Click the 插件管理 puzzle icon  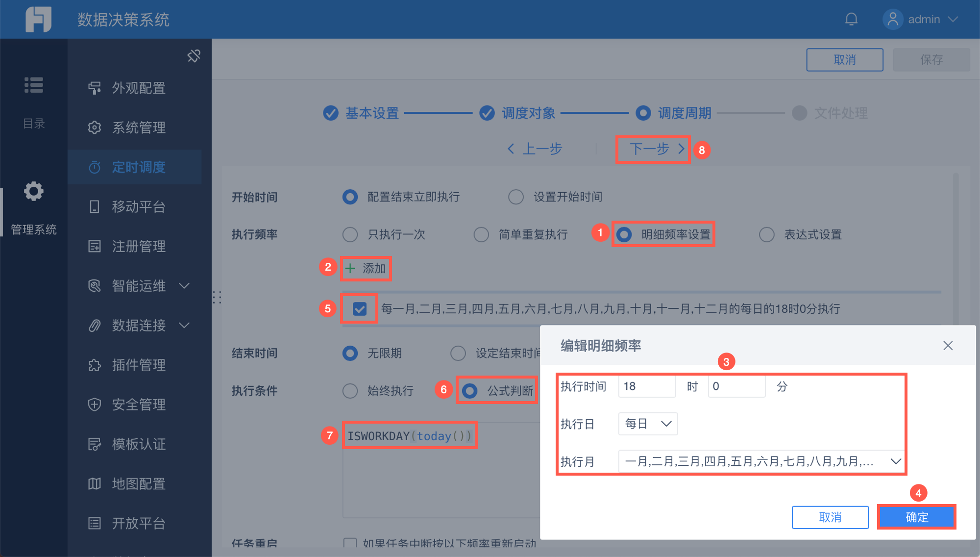95,365
